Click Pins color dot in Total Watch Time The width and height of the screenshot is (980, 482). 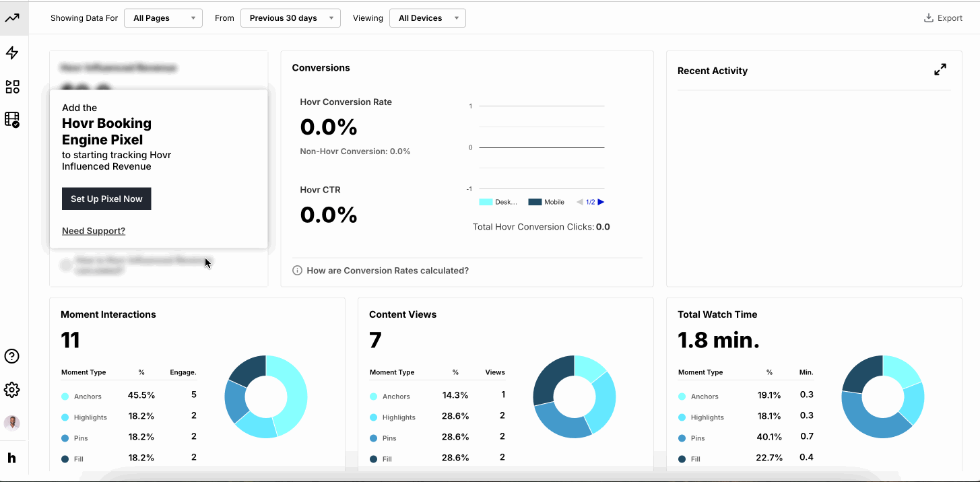tap(682, 438)
